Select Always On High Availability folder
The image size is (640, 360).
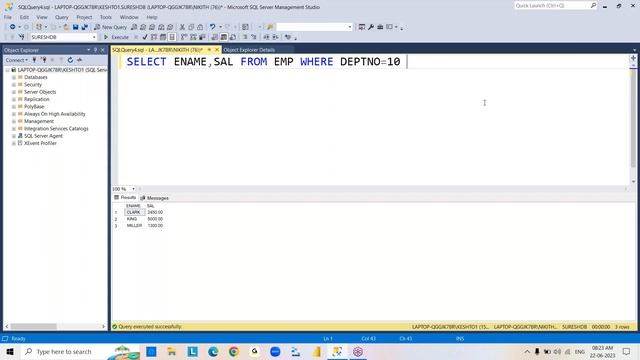pos(55,114)
